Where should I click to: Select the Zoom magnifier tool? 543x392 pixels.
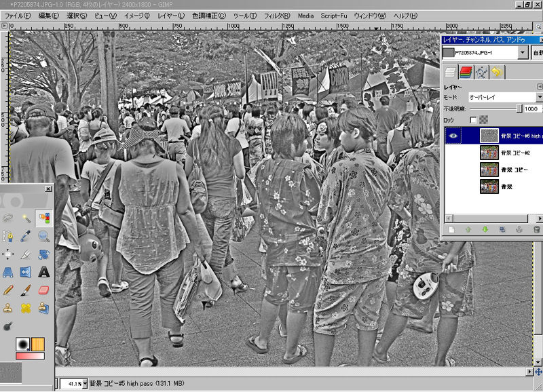click(44, 236)
